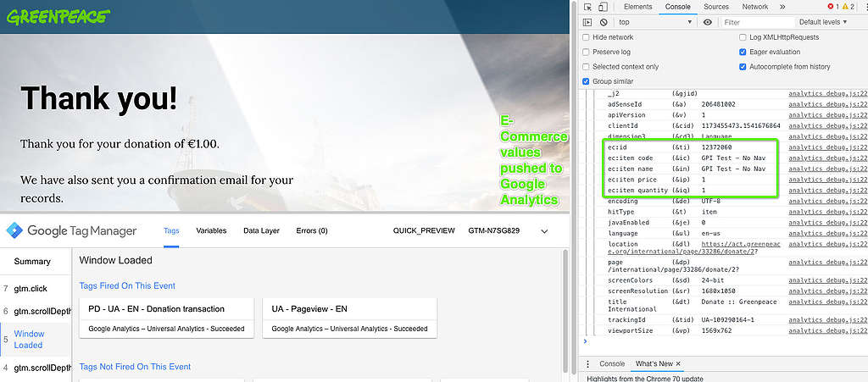Open the Default levels dropdown
The width and height of the screenshot is (868, 382).
click(822, 22)
